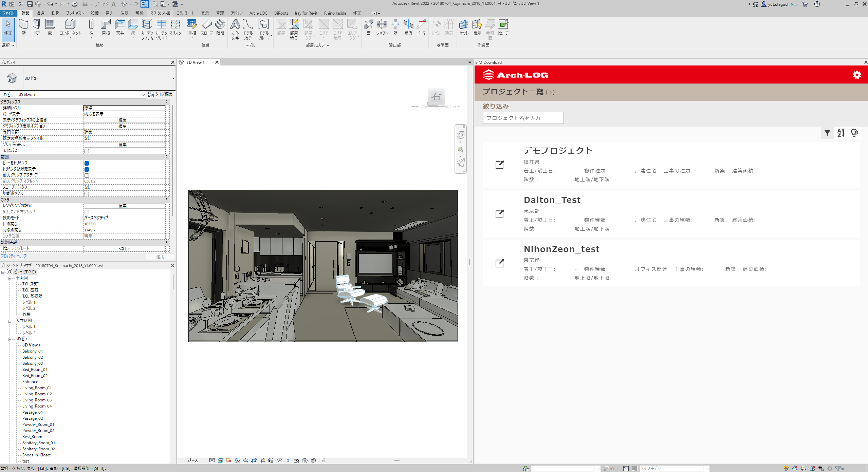Collapse the 平面図 tree node
This screenshot has height=472, width=868.
pos(10,278)
